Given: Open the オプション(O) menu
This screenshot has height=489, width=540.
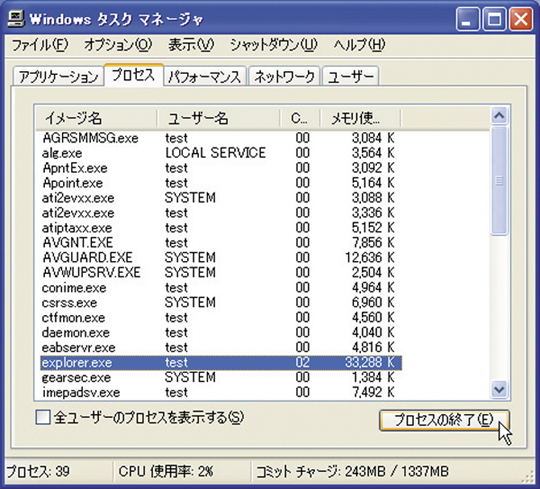Looking at the screenshot, I should click(118, 45).
